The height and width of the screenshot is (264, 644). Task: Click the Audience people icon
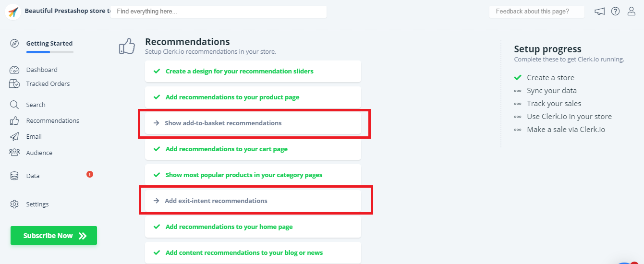(x=14, y=153)
